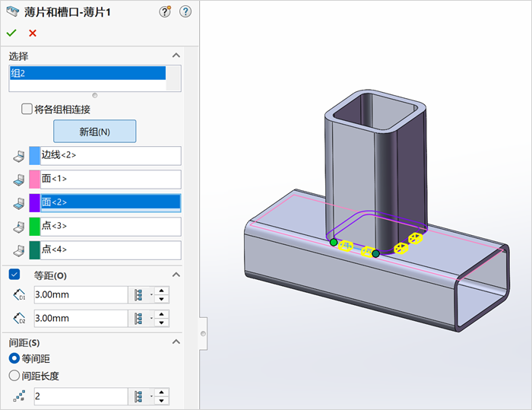
Task: Click the D1 offset 3.00mm field
Action: tap(81, 294)
